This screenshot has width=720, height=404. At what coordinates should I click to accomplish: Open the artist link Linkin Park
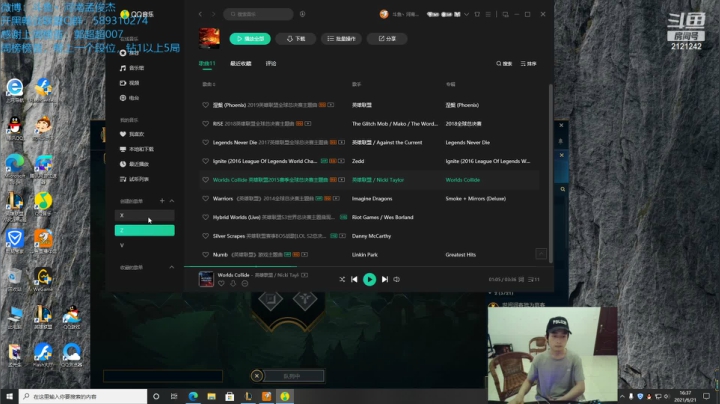(365, 255)
